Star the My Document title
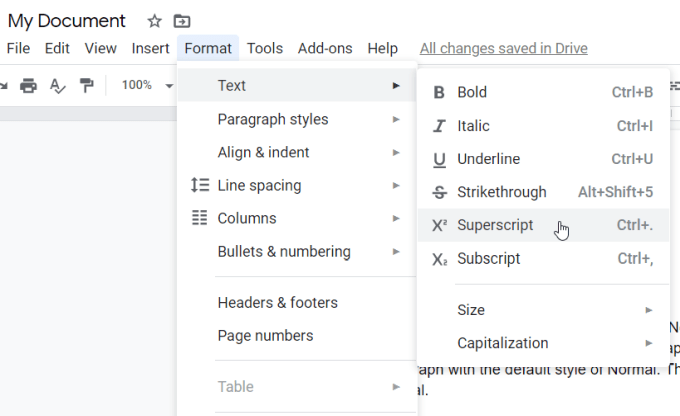The image size is (680, 416). pos(154,21)
